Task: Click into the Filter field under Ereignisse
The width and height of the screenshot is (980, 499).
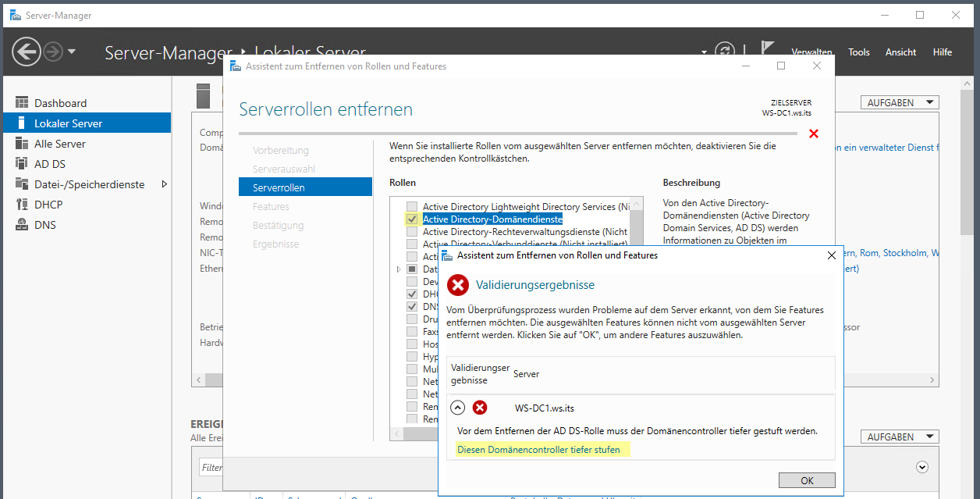Action: (211, 468)
